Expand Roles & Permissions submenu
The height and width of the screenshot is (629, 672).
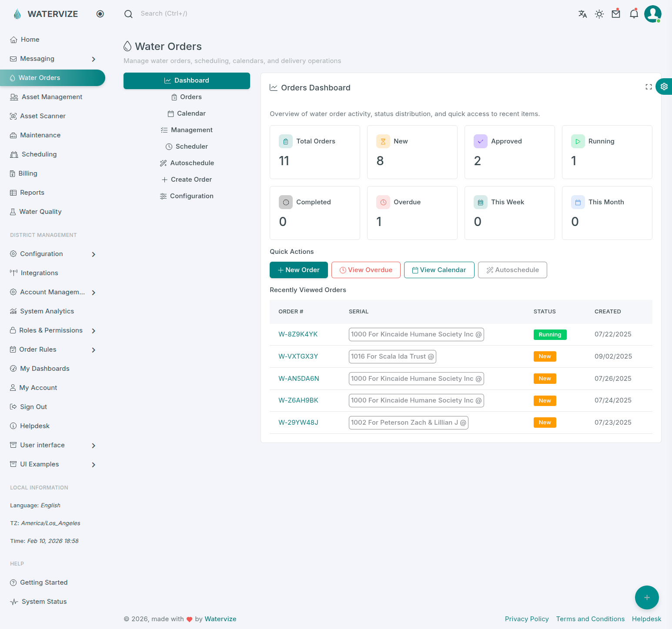(94, 331)
